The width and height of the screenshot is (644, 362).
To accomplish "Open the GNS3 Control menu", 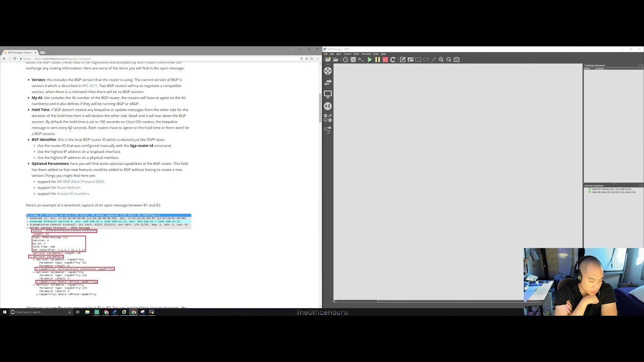I will pyautogui.click(x=347, y=54).
